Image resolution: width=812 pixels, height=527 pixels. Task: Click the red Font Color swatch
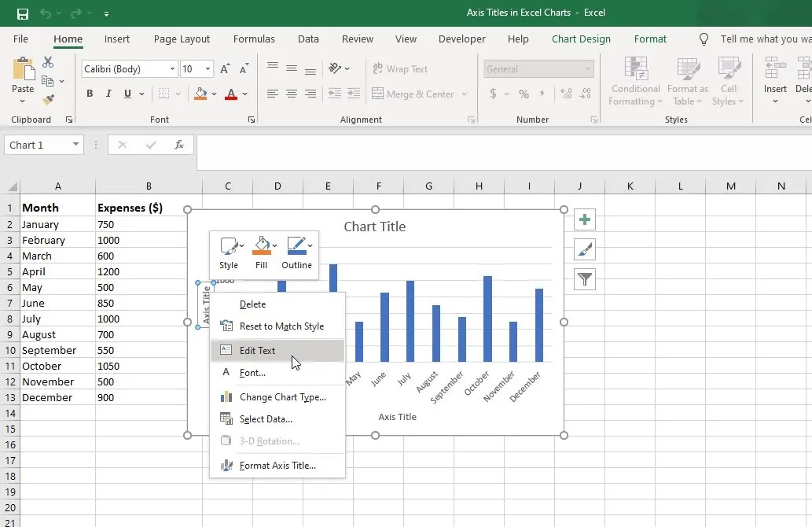[x=231, y=93]
